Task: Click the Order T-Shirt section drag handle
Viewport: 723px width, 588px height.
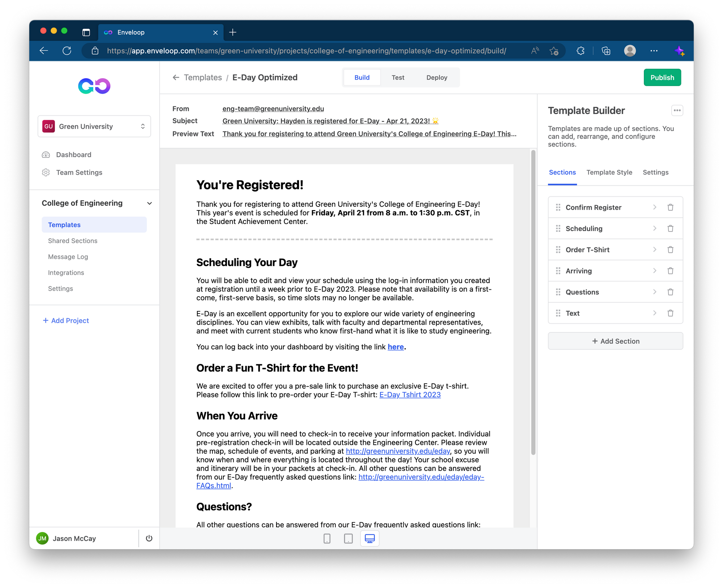Action: click(558, 250)
